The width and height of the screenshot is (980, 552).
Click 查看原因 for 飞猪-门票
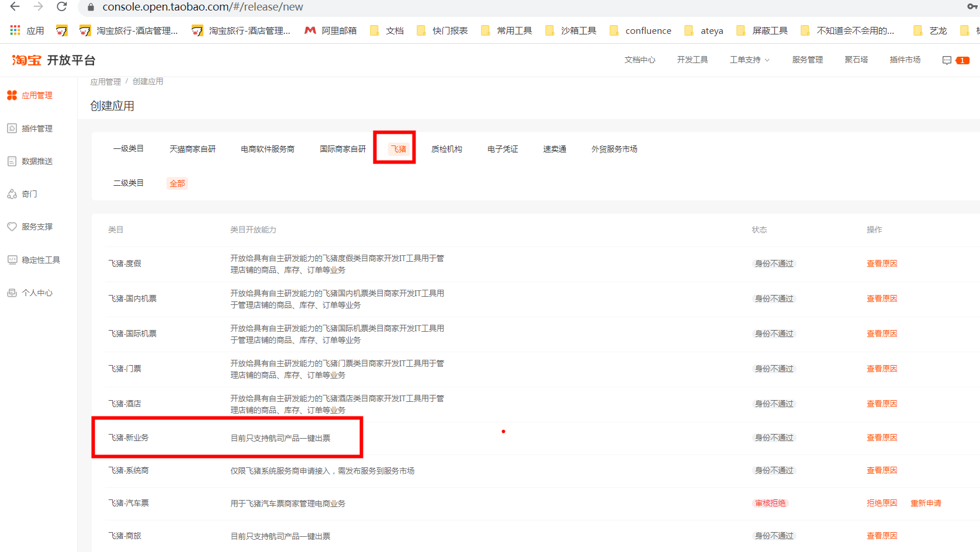(x=882, y=369)
